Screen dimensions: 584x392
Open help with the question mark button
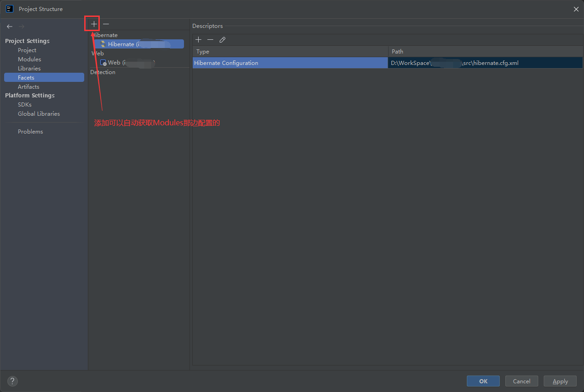[12, 381]
